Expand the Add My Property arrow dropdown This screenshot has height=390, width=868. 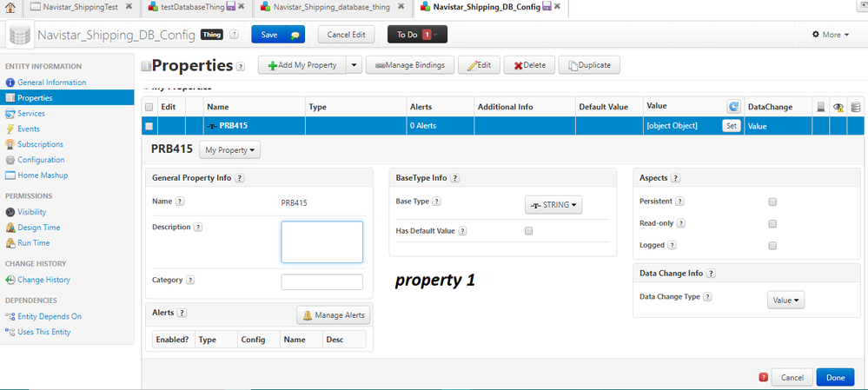point(354,65)
